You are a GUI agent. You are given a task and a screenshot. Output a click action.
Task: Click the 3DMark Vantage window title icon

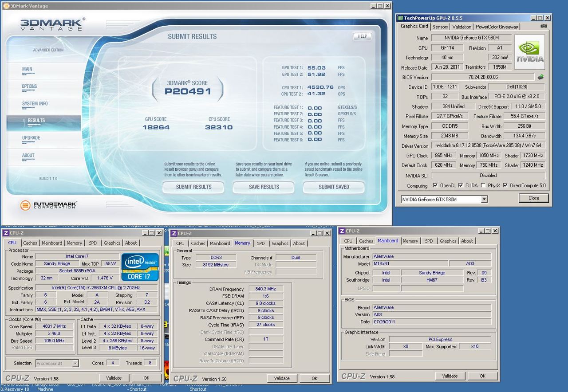click(x=5, y=6)
